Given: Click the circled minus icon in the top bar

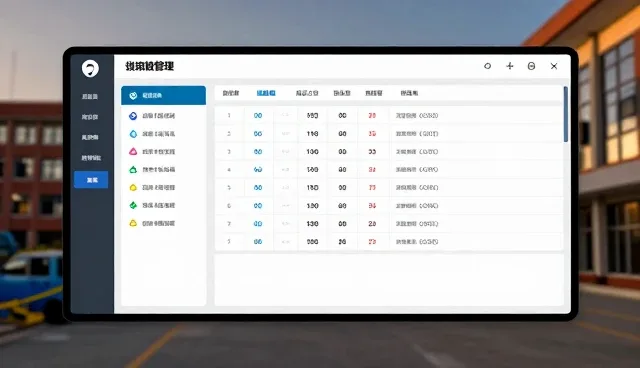Looking at the screenshot, I should [x=531, y=66].
